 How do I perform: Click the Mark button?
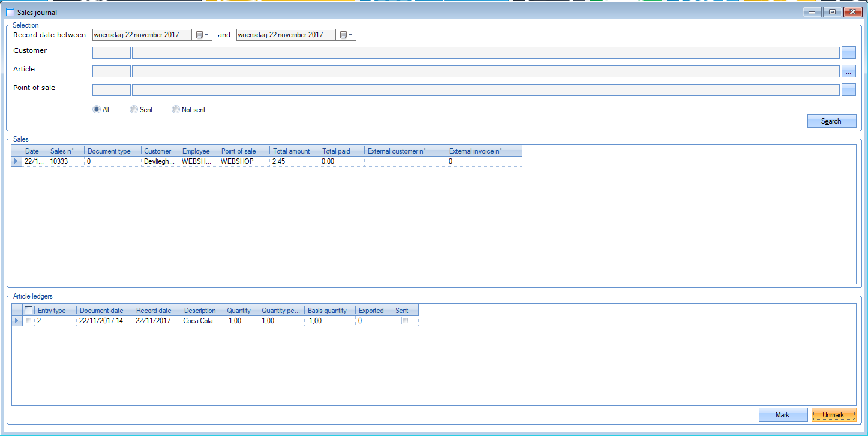click(x=782, y=415)
